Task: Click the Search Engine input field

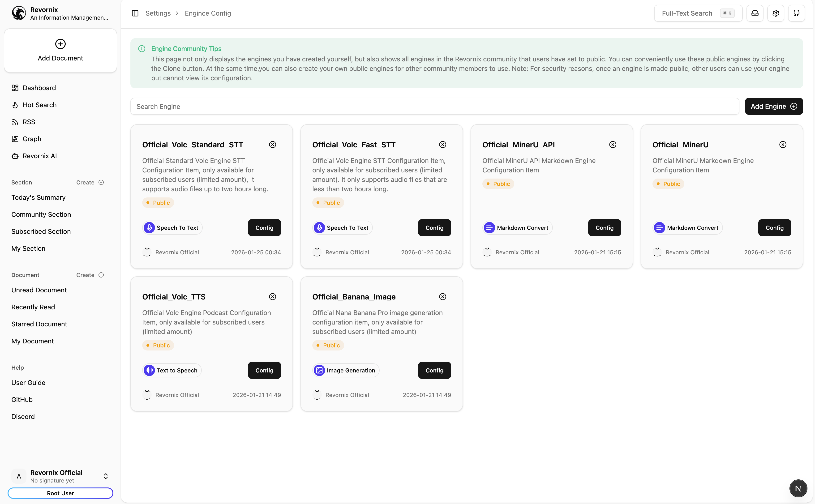Action: (x=434, y=107)
